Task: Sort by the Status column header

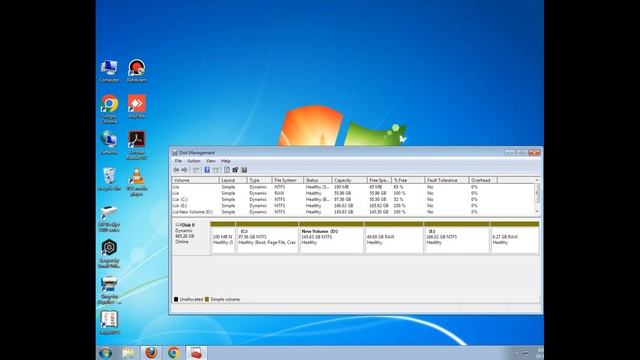Action: tap(317, 180)
